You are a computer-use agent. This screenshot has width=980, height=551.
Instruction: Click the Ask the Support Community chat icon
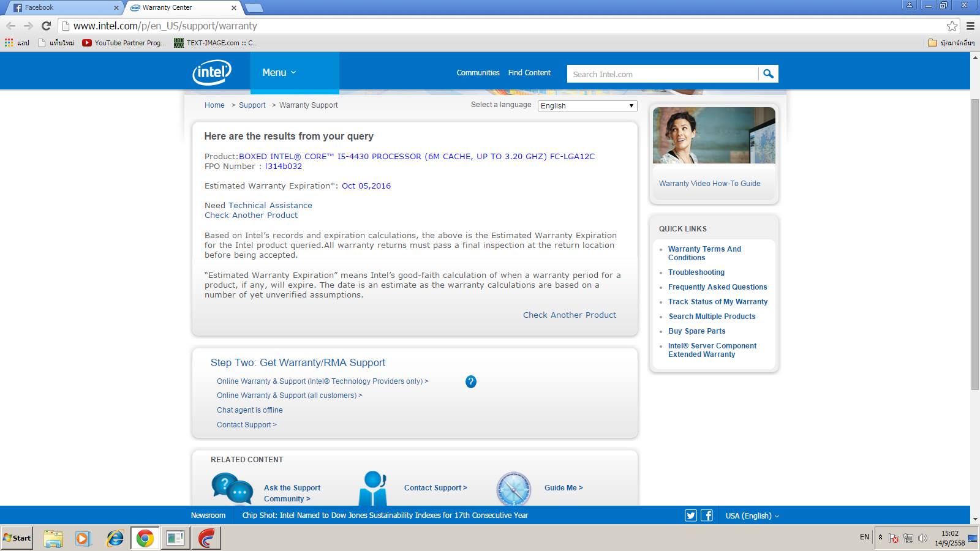(x=232, y=489)
